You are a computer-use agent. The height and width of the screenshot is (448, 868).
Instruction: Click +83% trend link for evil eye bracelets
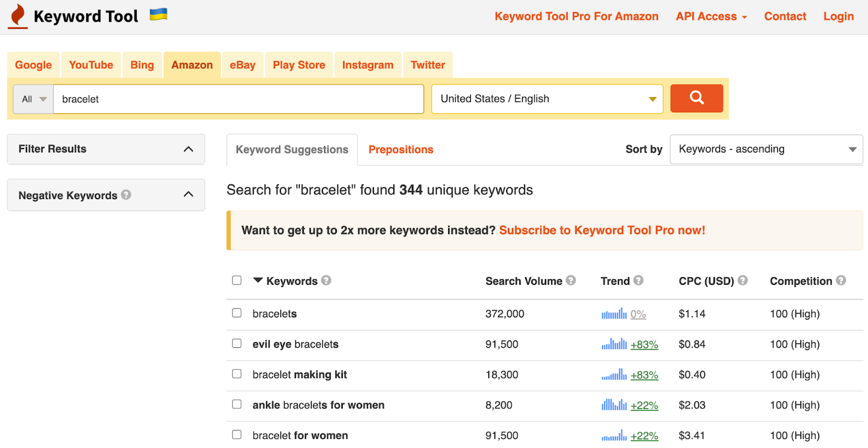pyautogui.click(x=644, y=344)
